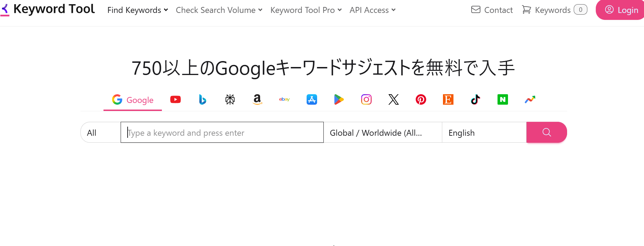
Task: Click the pink Login button
Action: click(x=621, y=10)
